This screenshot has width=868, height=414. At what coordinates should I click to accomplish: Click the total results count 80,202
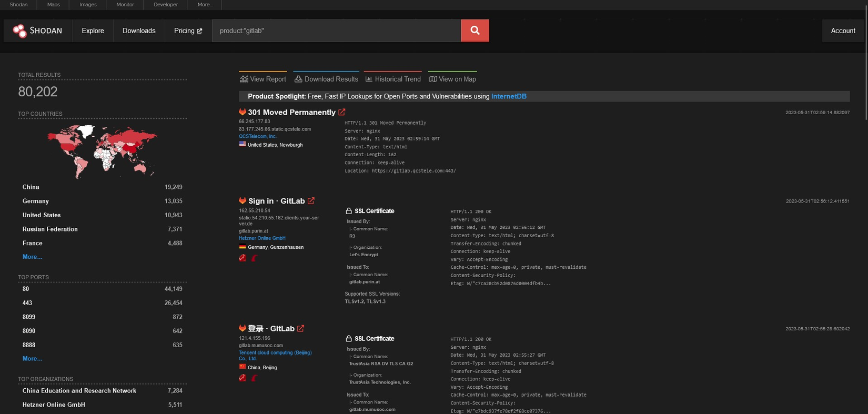38,92
